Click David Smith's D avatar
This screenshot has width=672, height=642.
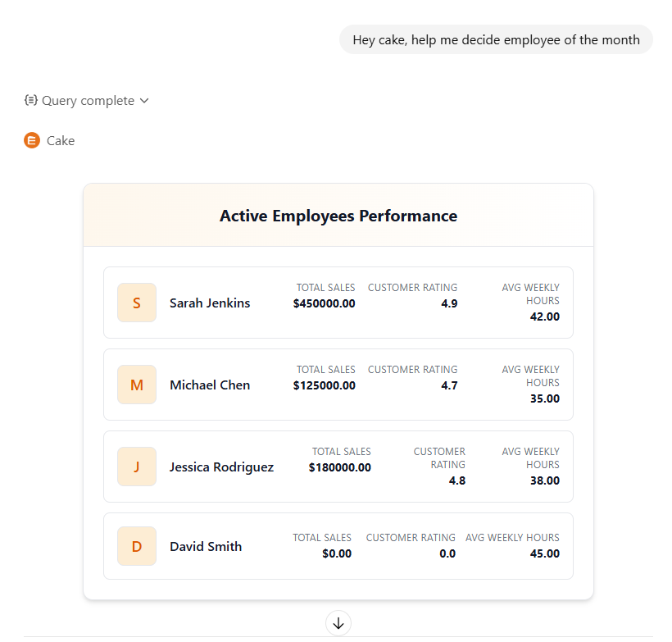[137, 546]
